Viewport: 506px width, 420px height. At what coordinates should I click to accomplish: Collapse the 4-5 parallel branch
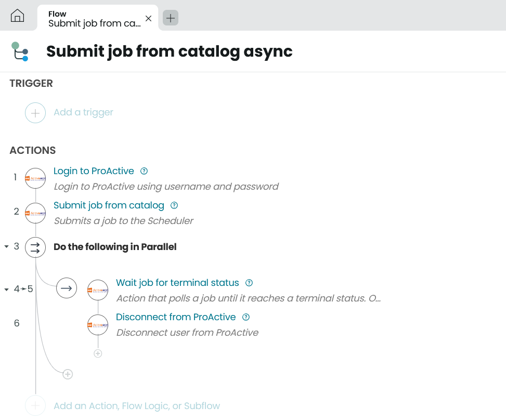(6, 290)
